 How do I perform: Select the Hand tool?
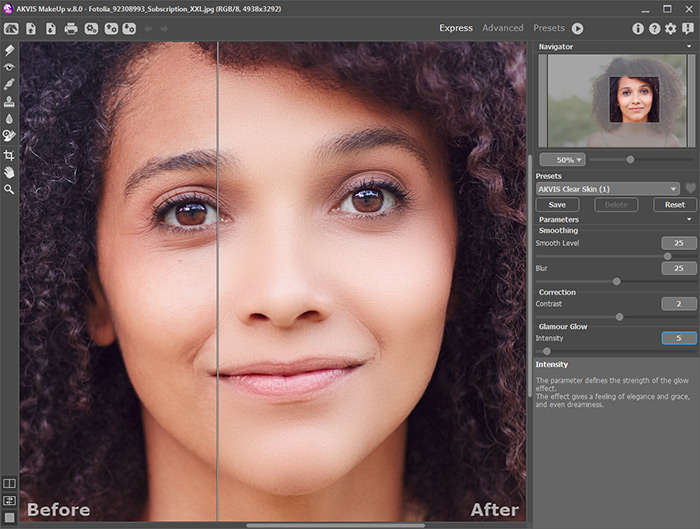coord(9,172)
